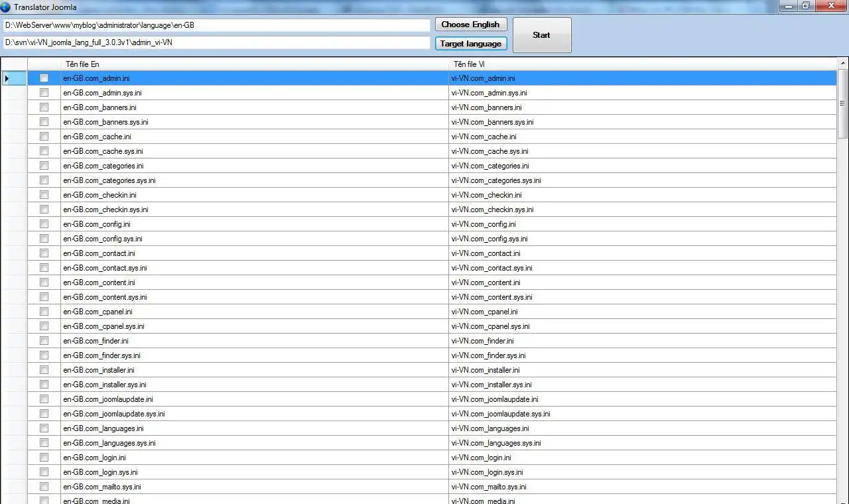The width and height of the screenshot is (849, 504).
Task: Toggle checkbox for en-GB.com_checkin.ini
Action: point(44,195)
